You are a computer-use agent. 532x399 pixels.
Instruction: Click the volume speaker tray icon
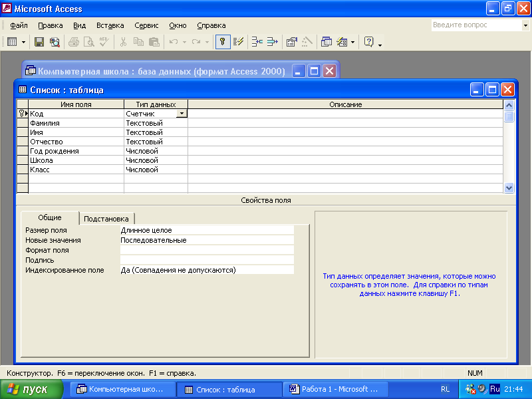click(482, 389)
